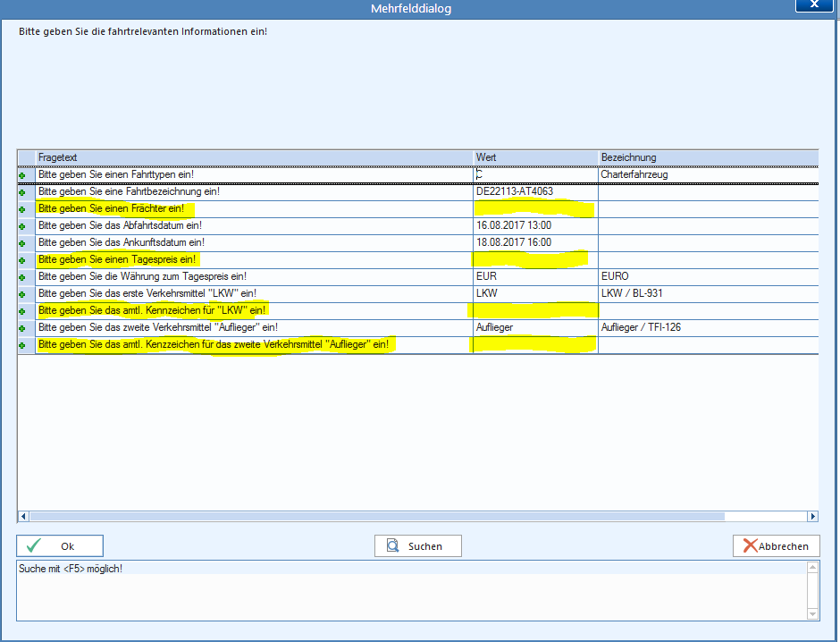Cancel the dialog with Abbrechen

pos(777,546)
